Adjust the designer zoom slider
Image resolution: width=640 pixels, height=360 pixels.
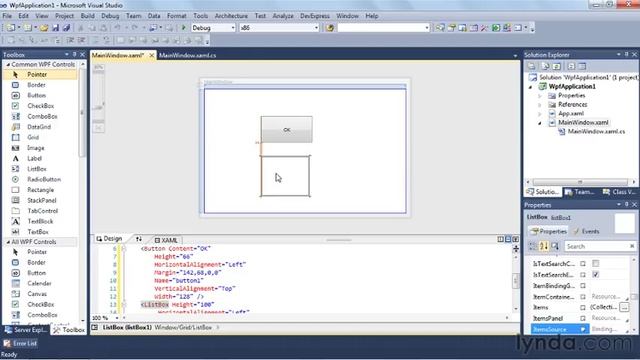[98, 107]
